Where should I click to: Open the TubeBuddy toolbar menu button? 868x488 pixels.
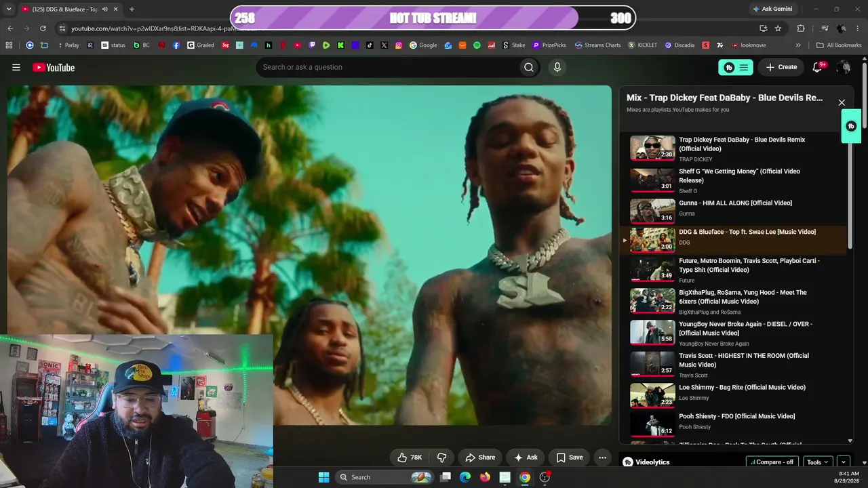(x=736, y=67)
